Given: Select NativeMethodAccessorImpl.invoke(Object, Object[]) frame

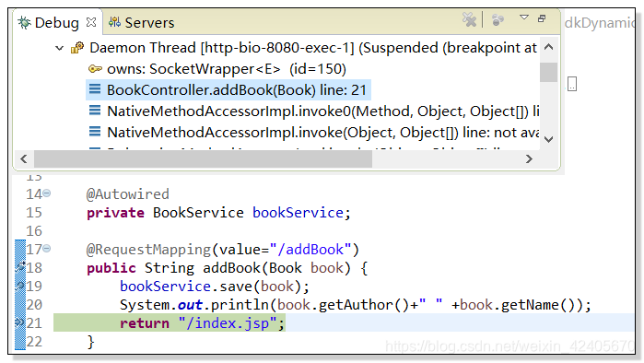Looking at the screenshot, I should click(322, 133).
